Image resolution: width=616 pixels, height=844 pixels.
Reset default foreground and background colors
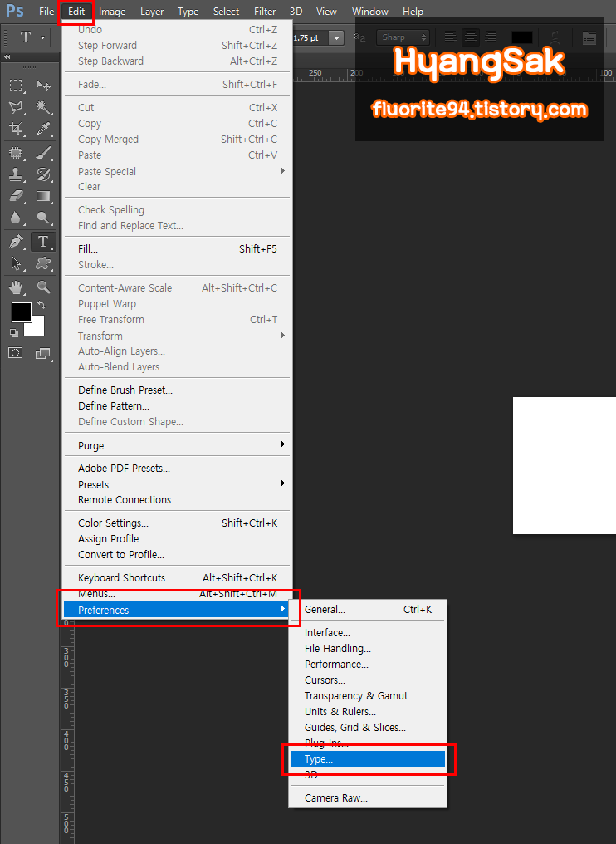click(14, 332)
